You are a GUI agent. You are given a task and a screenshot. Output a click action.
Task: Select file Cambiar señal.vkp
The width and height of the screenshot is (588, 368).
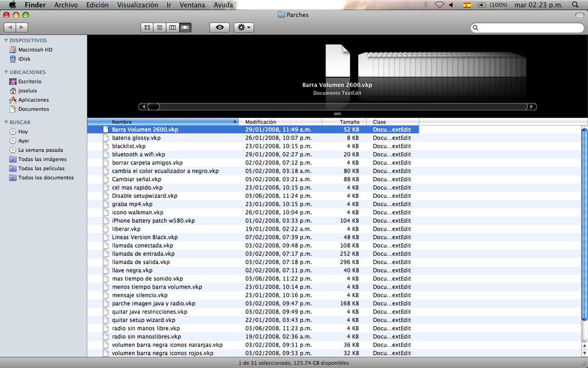tap(137, 179)
